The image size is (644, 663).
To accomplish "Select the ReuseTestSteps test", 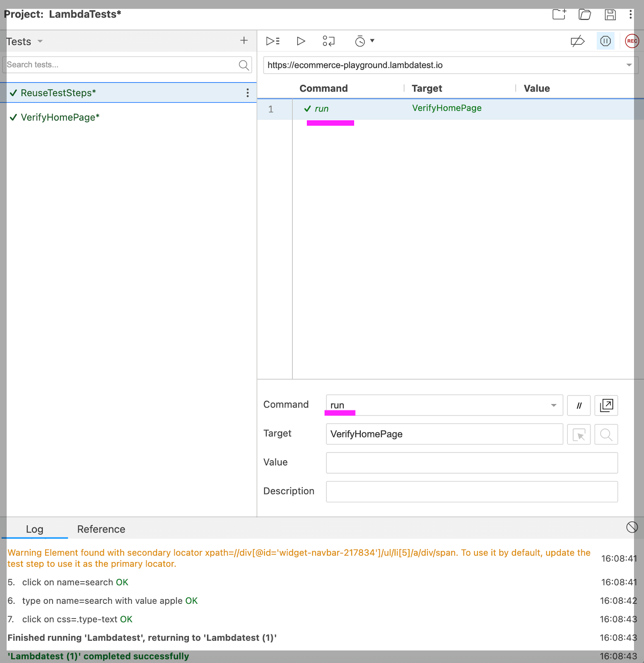I will click(x=128, y=93).
